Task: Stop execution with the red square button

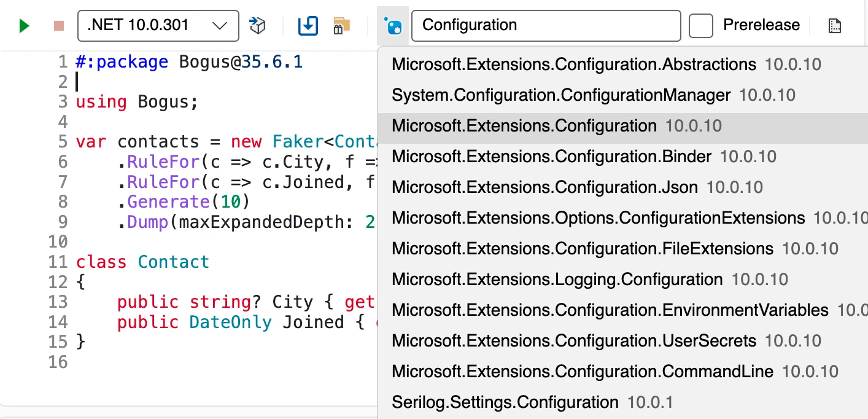Action: pos(59,26)
